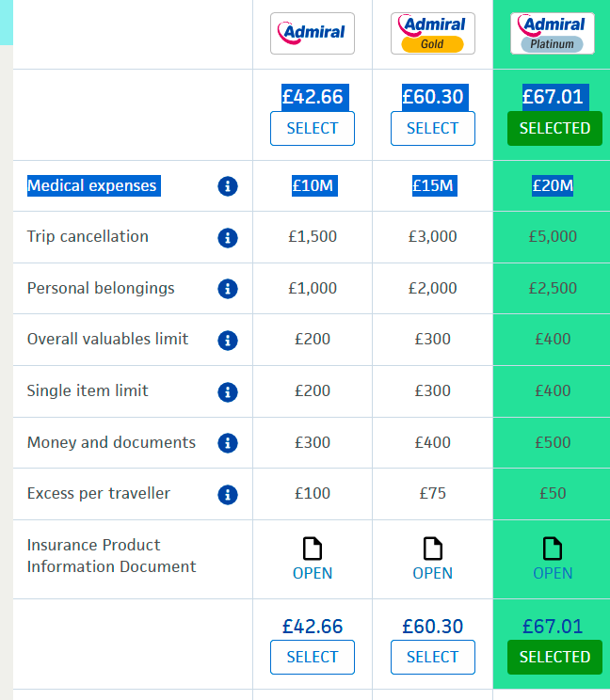Screen dimensions: 610x700
Task: Select the £42.66 plan at the bottom
Action: click(312, 657)
